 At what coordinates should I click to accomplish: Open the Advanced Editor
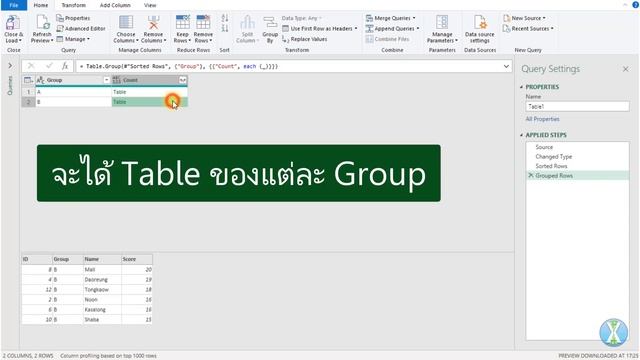pos(81,29)
